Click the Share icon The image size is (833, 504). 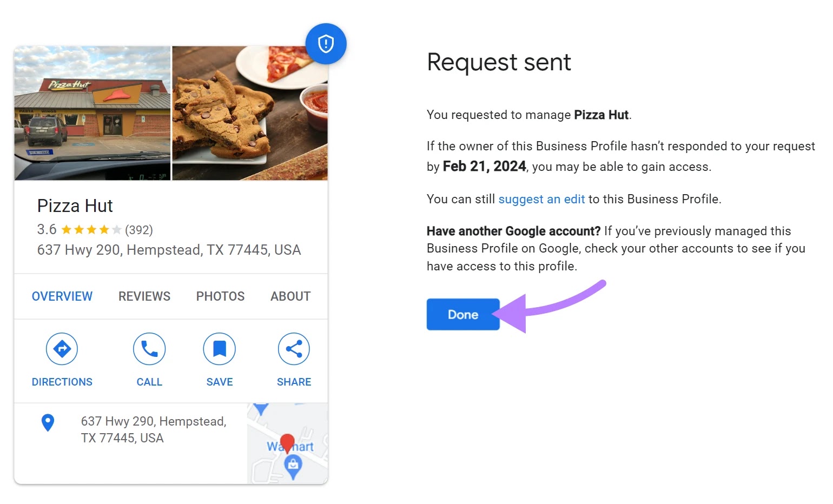(294, 349)
